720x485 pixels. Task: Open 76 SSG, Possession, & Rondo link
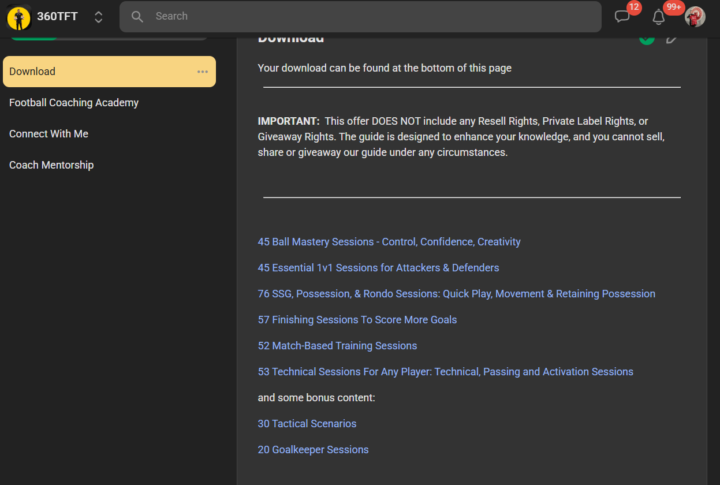456,294
